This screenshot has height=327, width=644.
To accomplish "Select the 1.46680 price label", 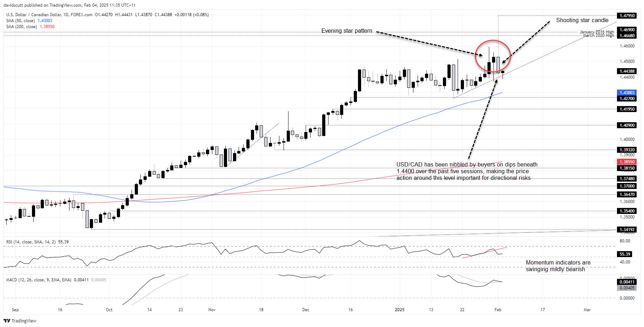I will [627, 35].
